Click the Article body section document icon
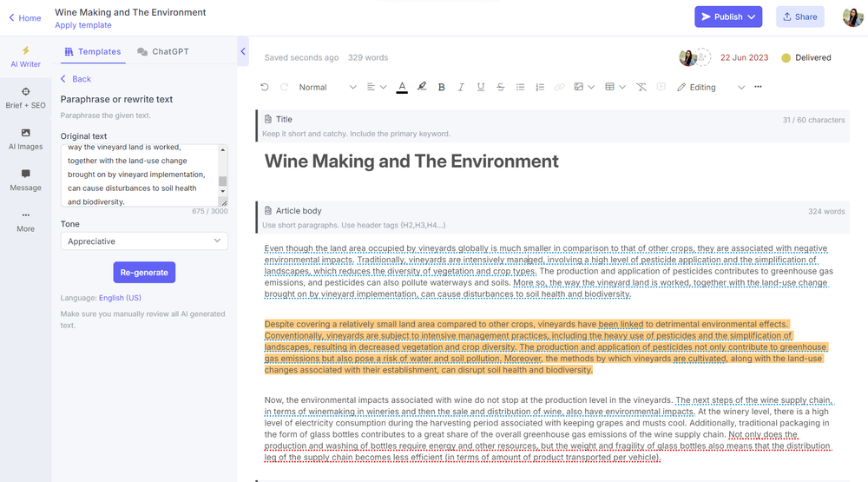Viewport: 868px width, 482px height. coord(268,210)
